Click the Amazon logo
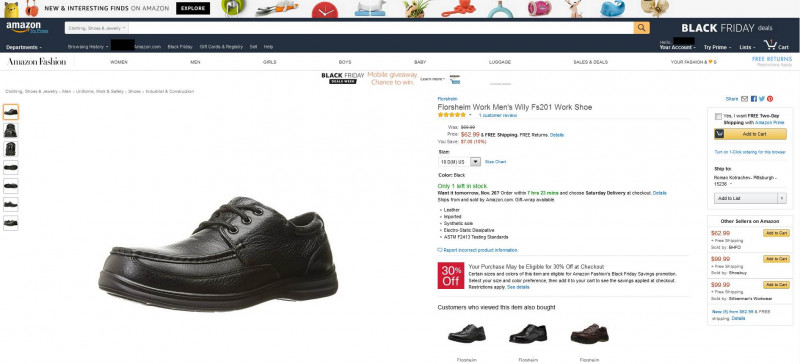The height and width of the screenshot is (364, 800). point(24,27)
